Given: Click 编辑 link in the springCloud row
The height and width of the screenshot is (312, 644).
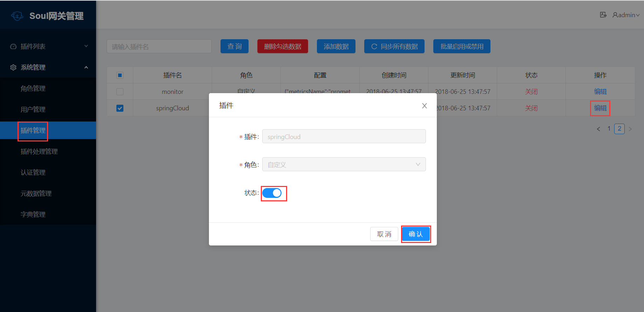Looking at the screenshot, I should coord(600,108).
